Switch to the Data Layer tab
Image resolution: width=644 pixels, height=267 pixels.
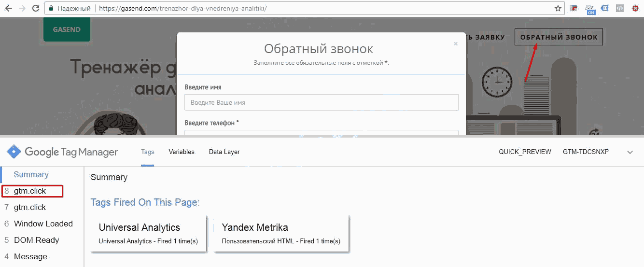click(x=224, y=152)
